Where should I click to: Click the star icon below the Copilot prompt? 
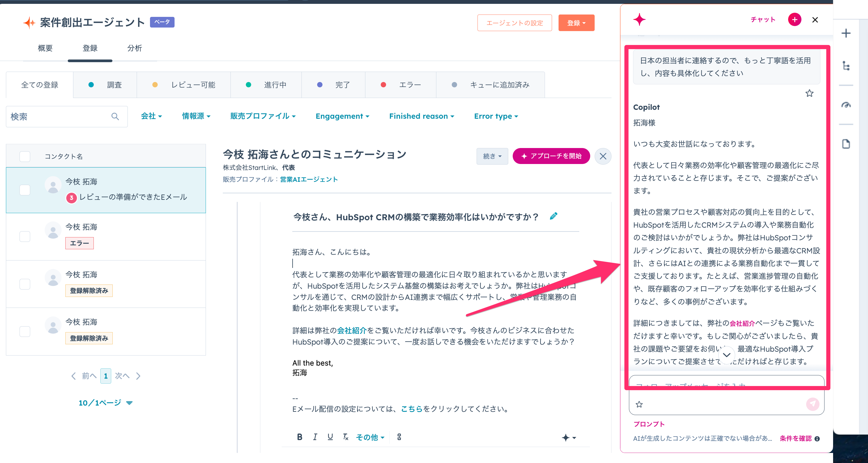tap(809, 94)
